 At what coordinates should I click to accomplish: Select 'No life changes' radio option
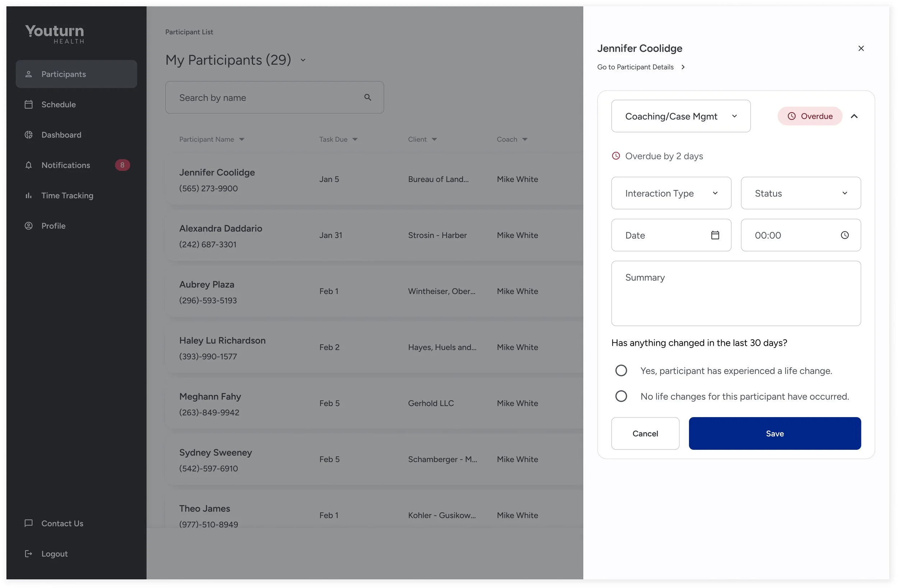(621, 396)
